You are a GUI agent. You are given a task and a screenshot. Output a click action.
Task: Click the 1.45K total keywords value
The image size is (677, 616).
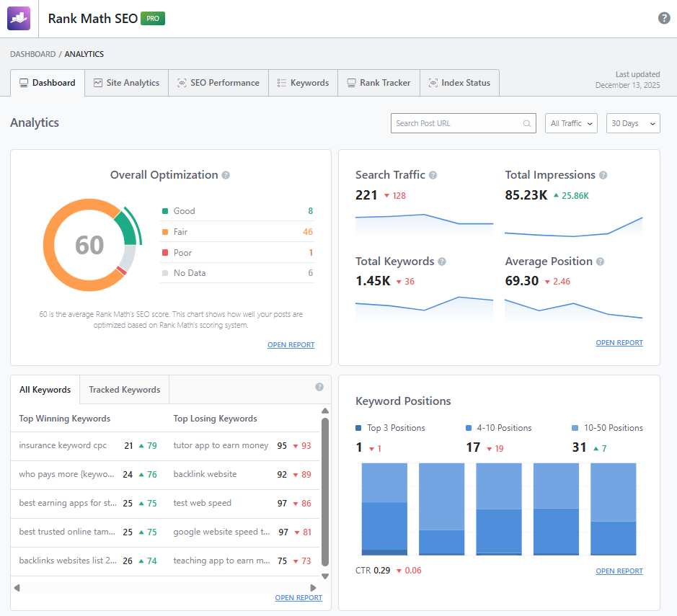(373, 281)
